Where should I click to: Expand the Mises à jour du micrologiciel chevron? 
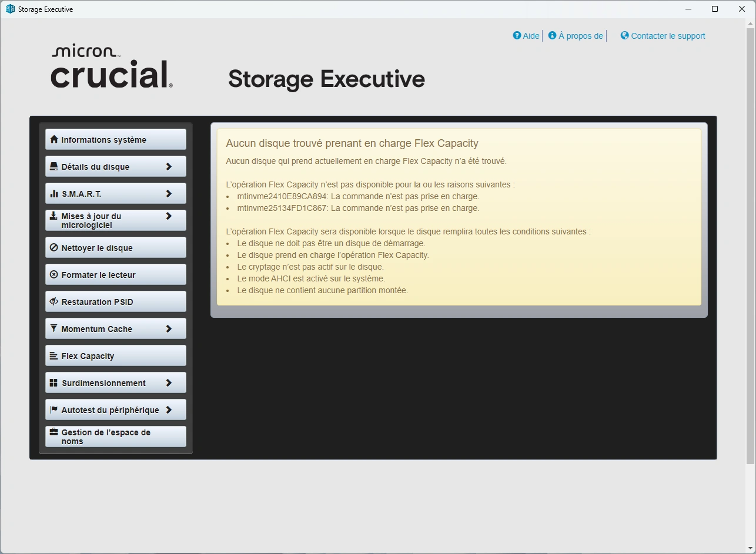pyautogui.click(x=169, y=216)
